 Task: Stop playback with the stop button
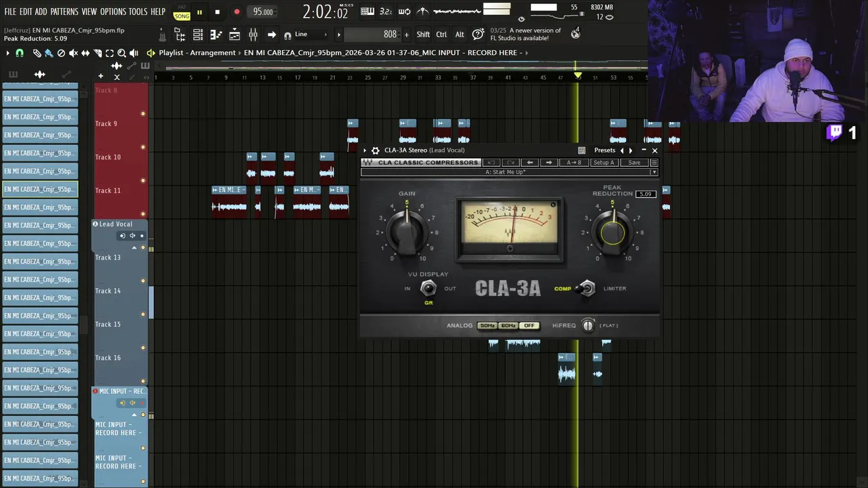(x=217, y=12)
